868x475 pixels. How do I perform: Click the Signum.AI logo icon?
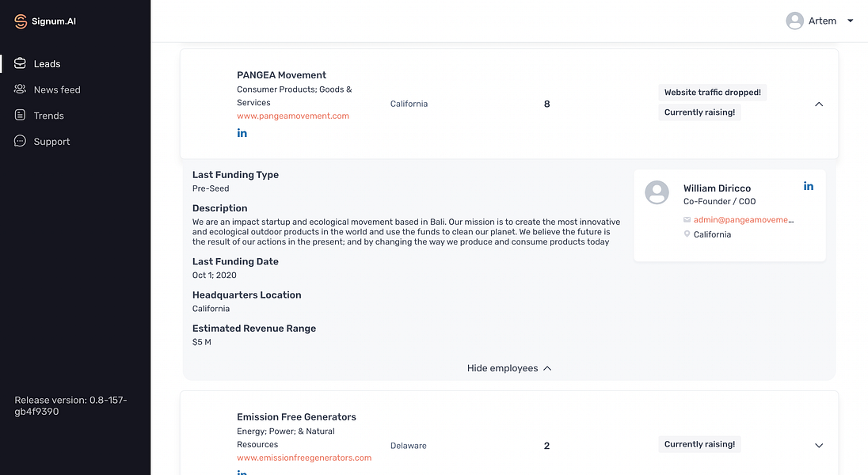pyautogui.click(x=21, y=21)
